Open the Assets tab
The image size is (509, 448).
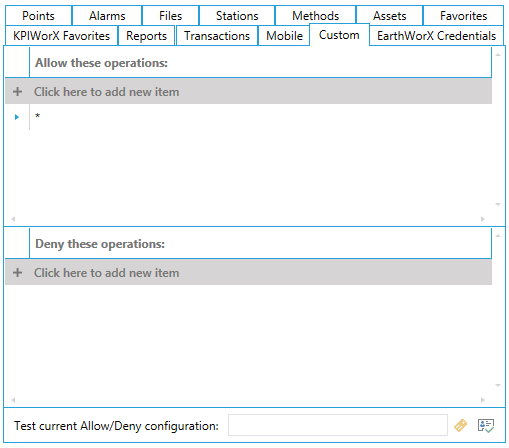point(389,16)
